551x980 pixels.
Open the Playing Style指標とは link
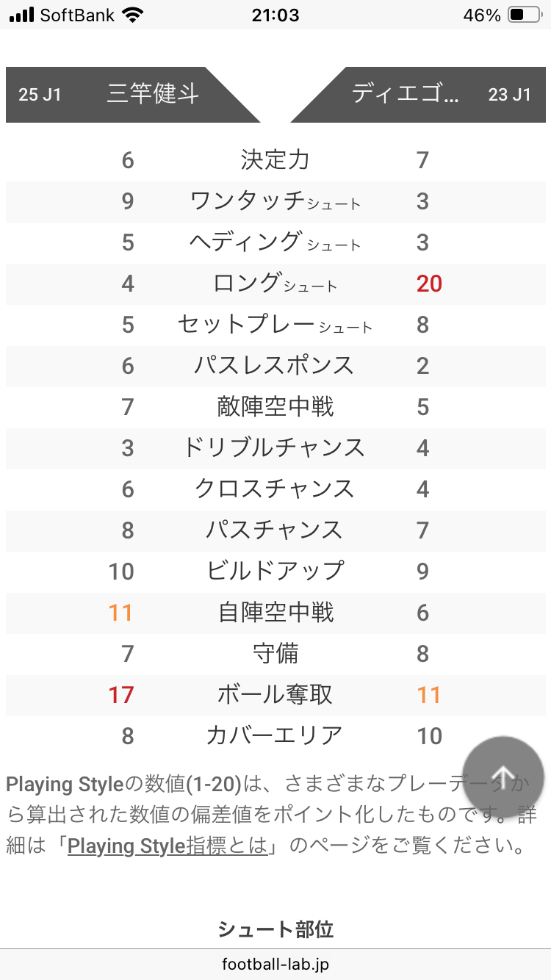pos(168,846)
